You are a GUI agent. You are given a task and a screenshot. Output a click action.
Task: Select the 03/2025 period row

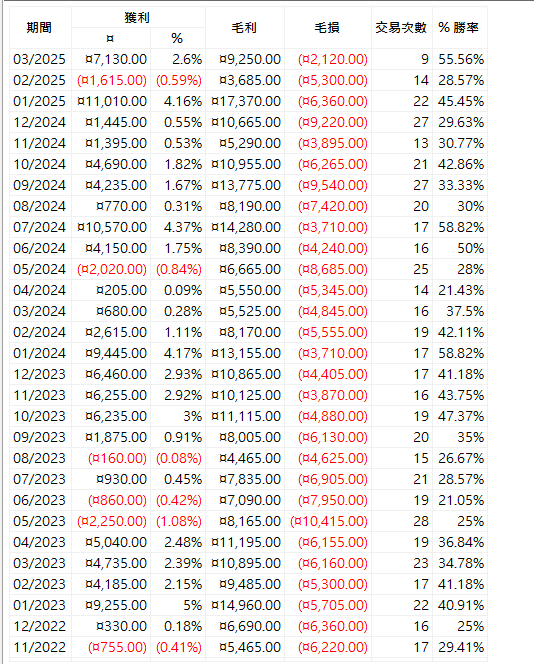point(248,59)
